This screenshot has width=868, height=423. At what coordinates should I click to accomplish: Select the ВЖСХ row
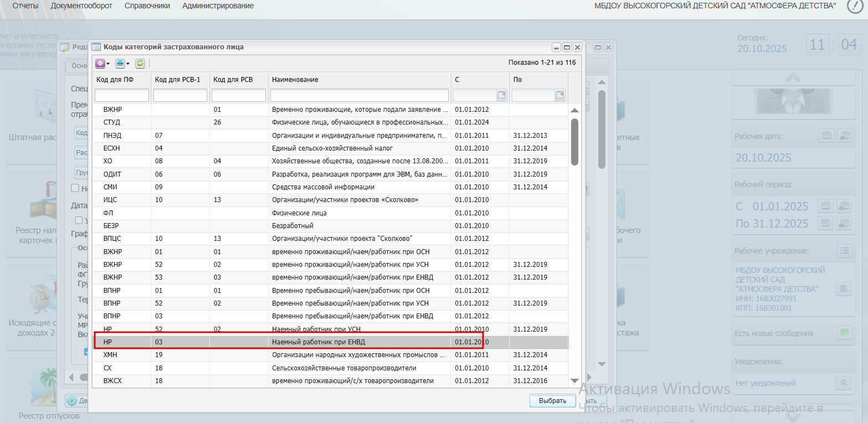(331, 381)
